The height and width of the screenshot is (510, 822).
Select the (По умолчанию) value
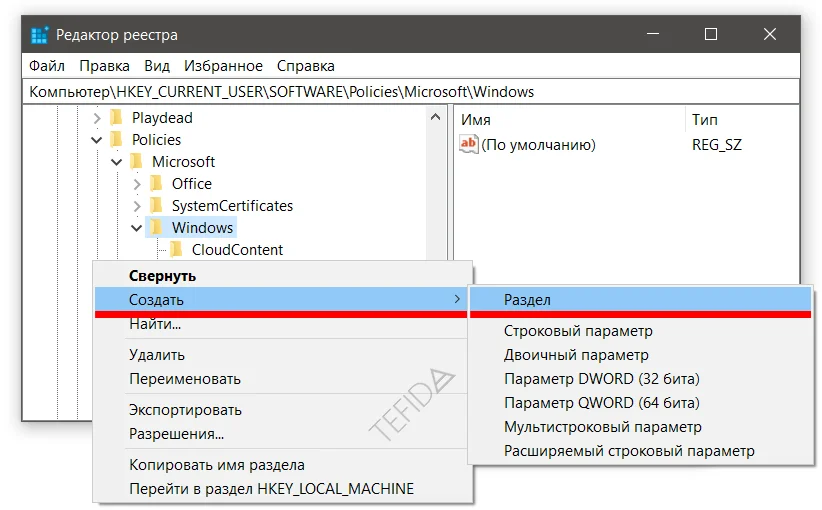coord(538,145)
